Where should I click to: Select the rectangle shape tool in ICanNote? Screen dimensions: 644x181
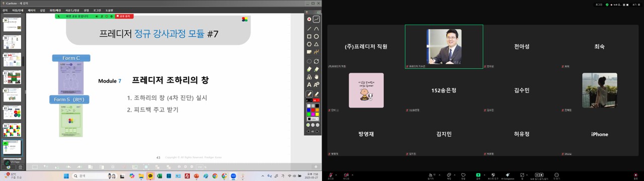309,36
